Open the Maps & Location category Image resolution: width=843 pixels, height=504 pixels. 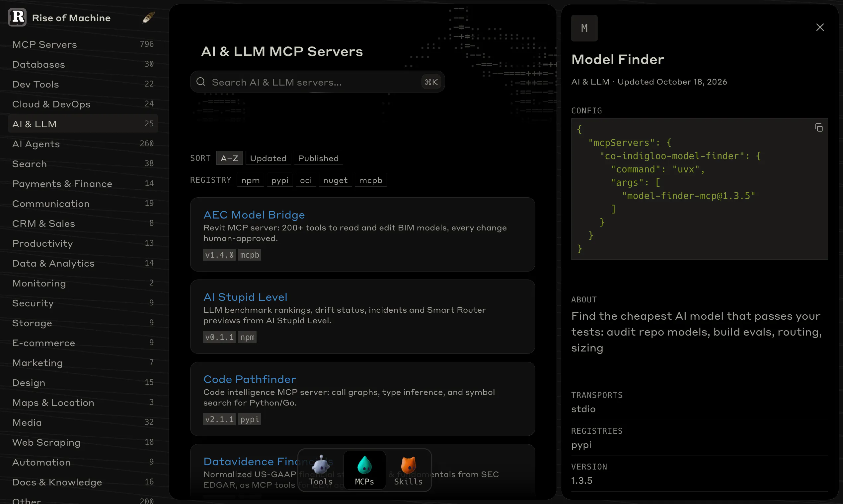click(x=83, y=403)
